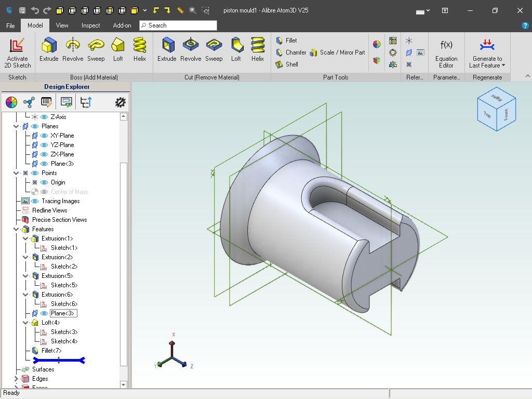The image size is (532, 399).
Task: Show the Center of Mass
Action: 44,192
